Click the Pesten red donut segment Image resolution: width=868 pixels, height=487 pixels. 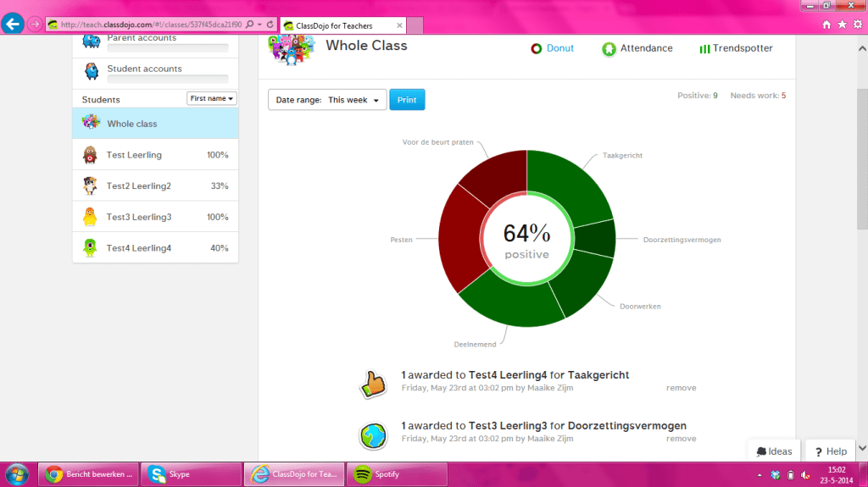(x=460, y=238)
